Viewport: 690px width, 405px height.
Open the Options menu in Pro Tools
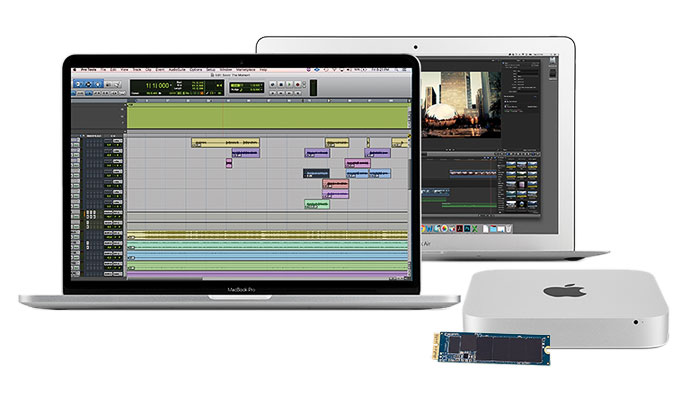[196, 70]
